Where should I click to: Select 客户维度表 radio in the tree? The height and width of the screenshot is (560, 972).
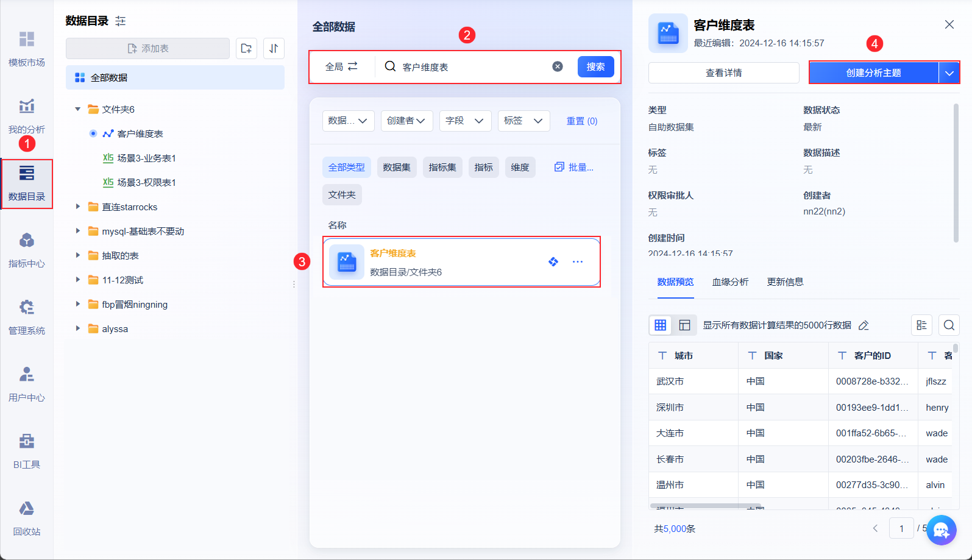[x=93, y=133]
